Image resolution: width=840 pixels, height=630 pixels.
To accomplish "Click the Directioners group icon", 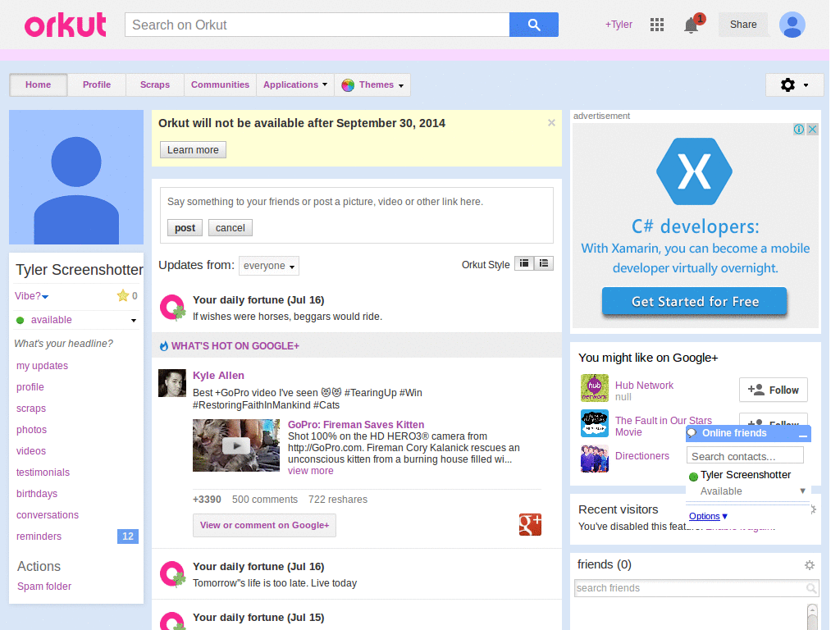I will (595, 459).
